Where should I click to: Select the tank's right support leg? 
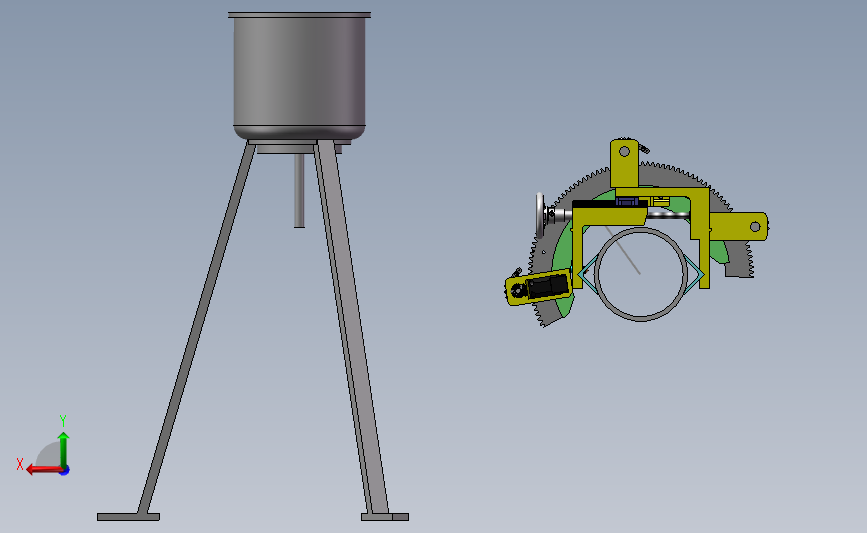pyautogui.click(x=351, y=327)
